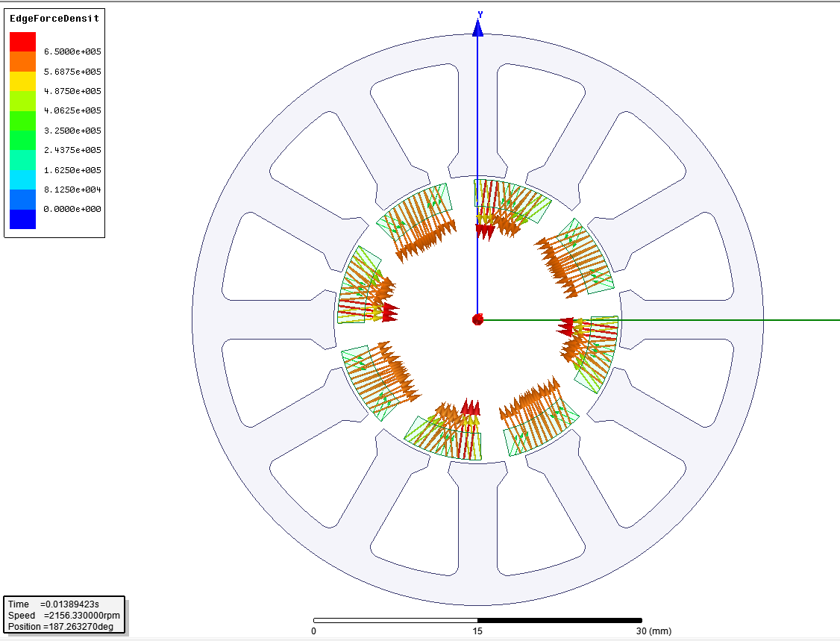This screenshot has width=840, height=641.
Task: Click the 4.8750e+005 legend value
Action: point(72,91)
